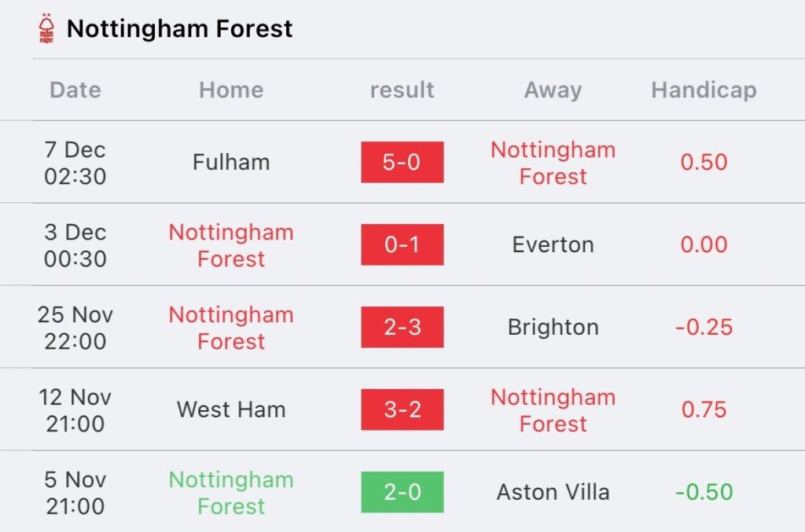The width and height of the screenshot is (805, 532).
Task: Click the red 5-0 result badge
Action: coord(402,162)
